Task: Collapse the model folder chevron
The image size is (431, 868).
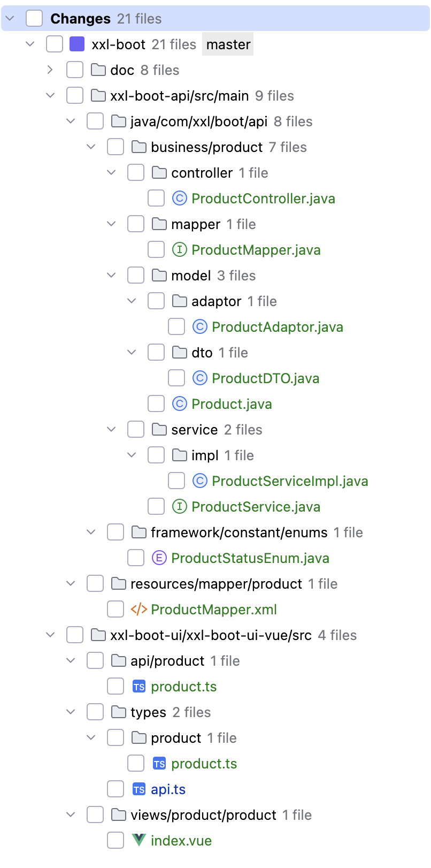Action: 112,276
